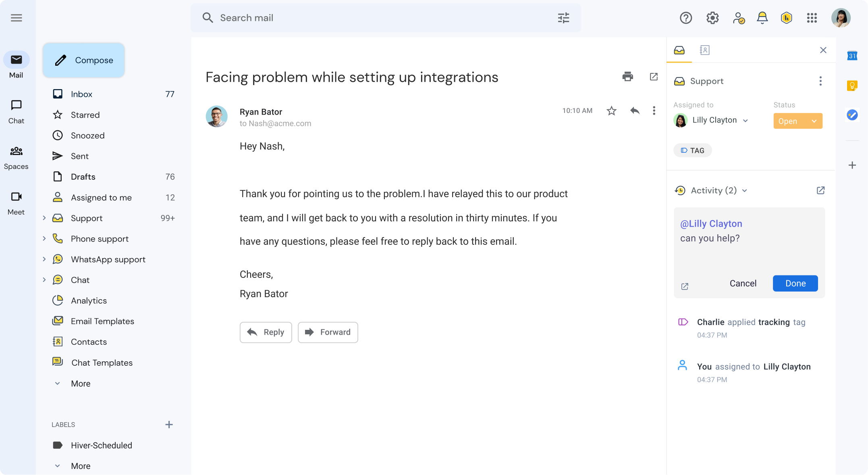The width and height of the screenshot is (868, 475).
Task: Open the Lilly Clayton assignee dropdown
Action: 746,120
